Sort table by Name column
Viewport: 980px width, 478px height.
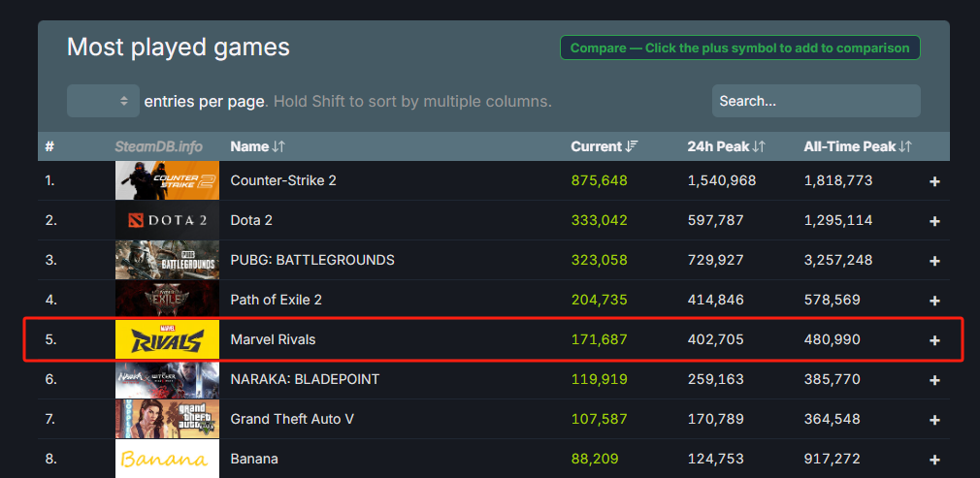pos(257,146)
